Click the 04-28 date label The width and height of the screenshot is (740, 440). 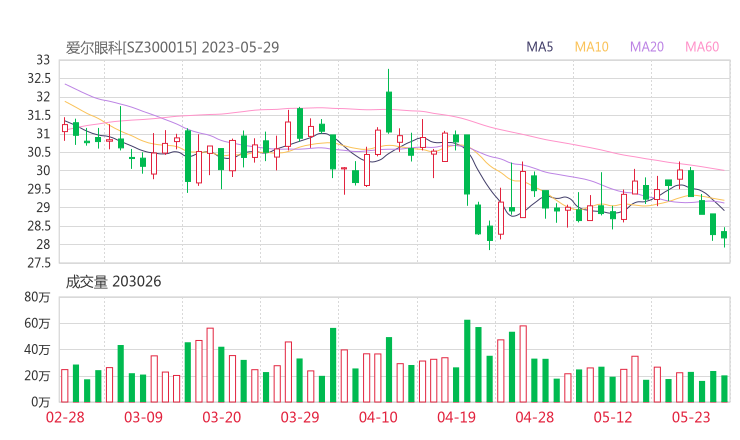535,417
